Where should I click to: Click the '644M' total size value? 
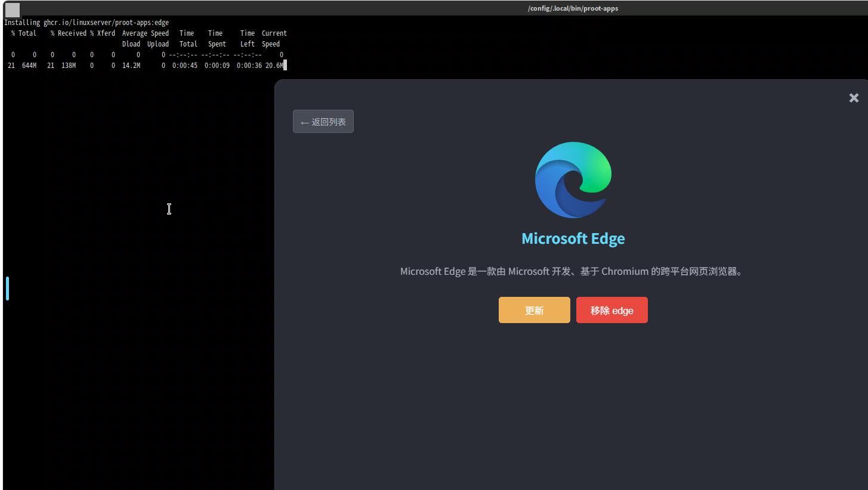(29, 66)
